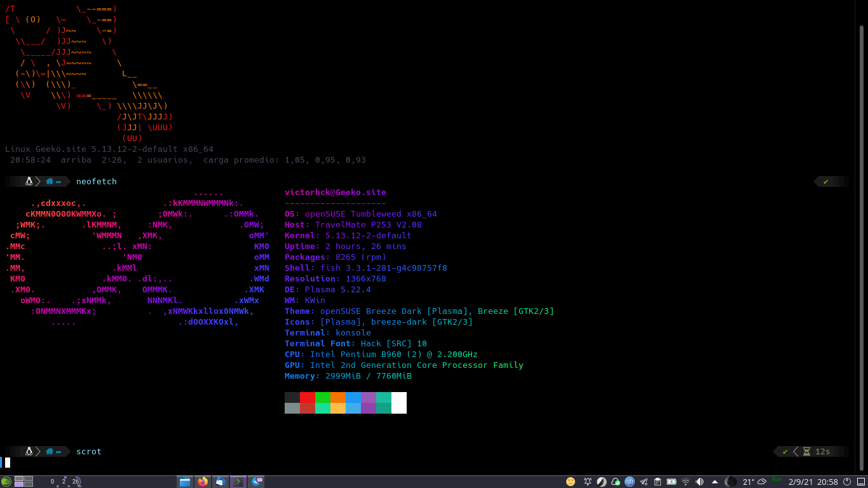Click the terminal cursor block on the last line
The height and width of the screenshot is (488, 868).
(x=8, y=463)
